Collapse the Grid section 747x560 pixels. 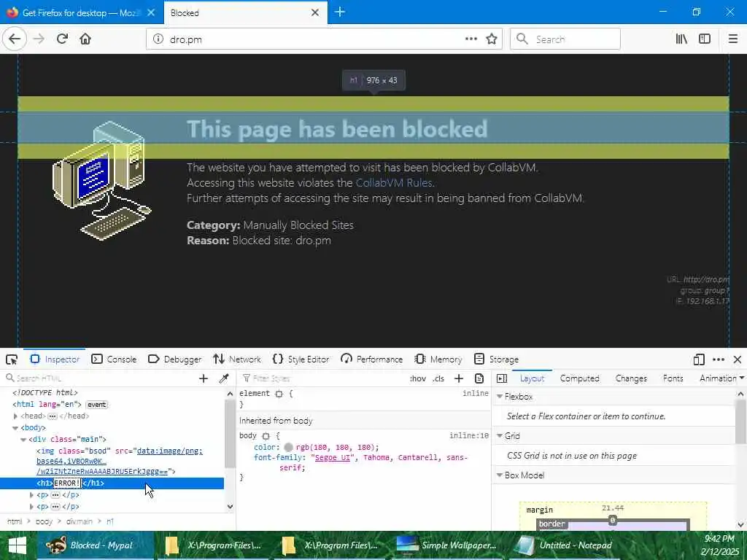coord(500,436)
